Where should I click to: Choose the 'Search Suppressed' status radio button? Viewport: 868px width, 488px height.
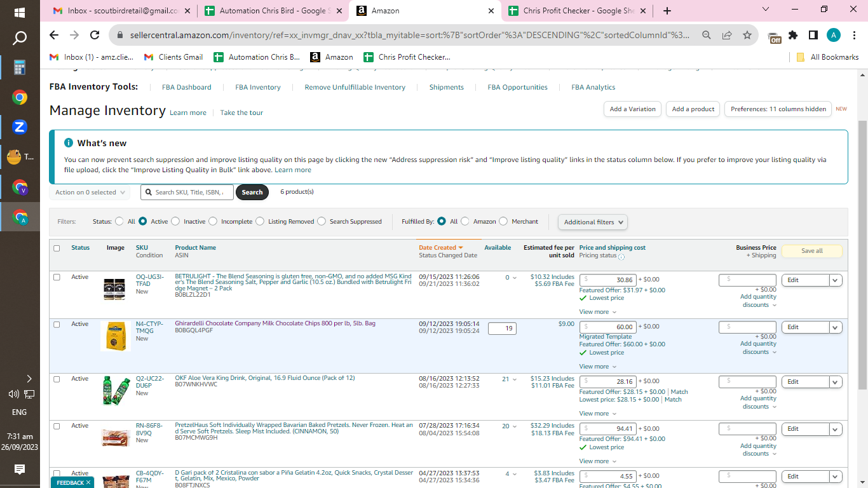(x=322, y=222)
